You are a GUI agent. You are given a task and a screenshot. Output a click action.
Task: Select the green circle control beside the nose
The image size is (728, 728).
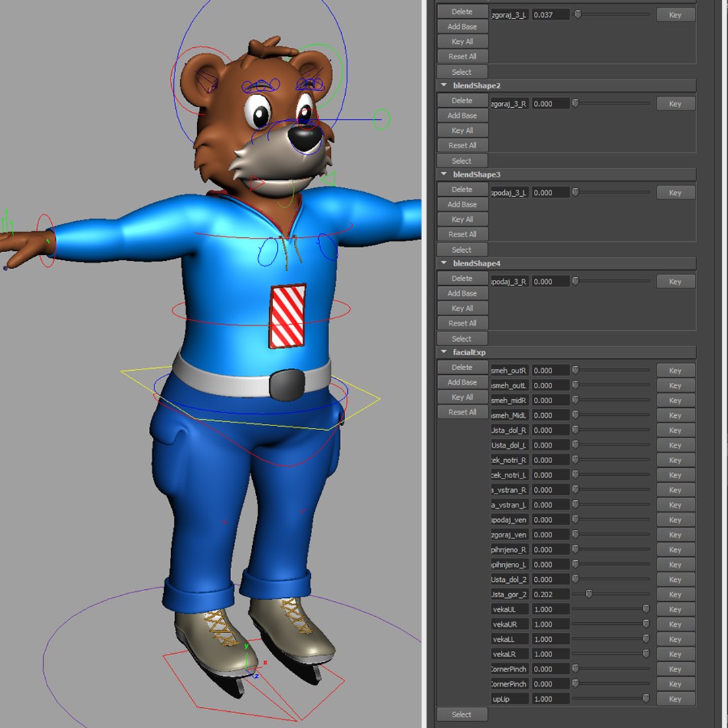click(x=382, y=119)
